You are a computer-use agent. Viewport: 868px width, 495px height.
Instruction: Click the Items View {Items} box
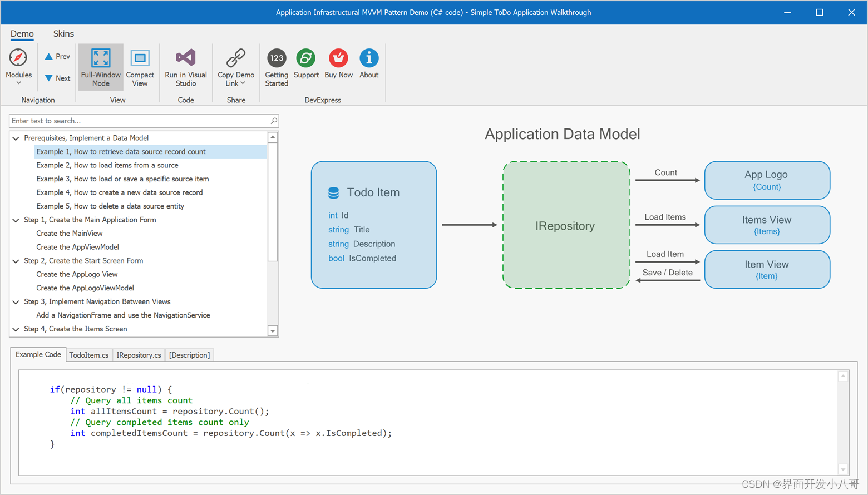pos(767,225)
